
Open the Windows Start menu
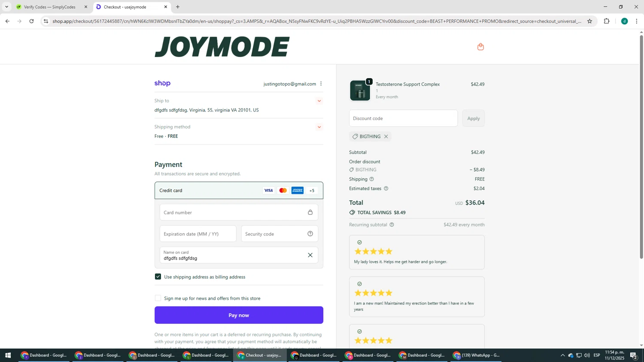8,355
